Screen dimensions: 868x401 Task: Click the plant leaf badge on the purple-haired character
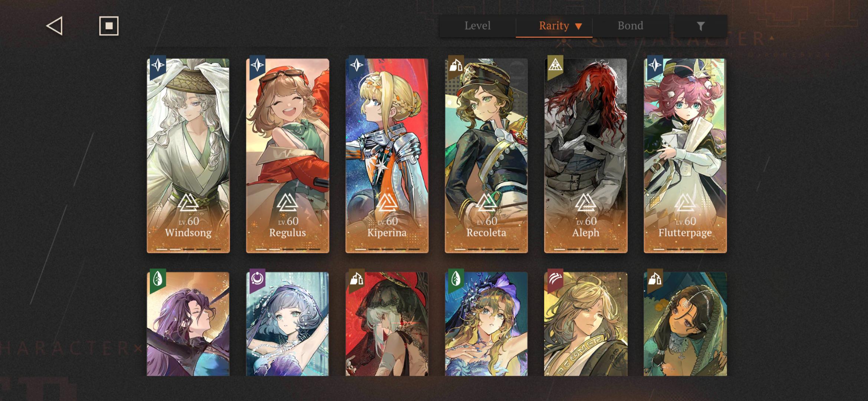point(158,280)
